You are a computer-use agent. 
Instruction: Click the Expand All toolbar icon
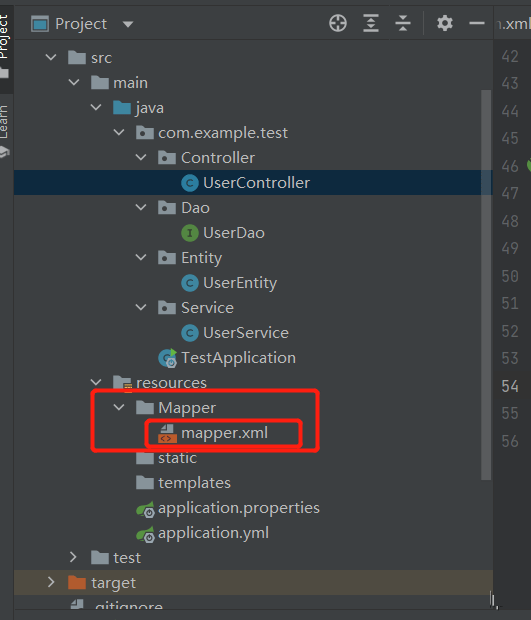click(x=370, y=23)
